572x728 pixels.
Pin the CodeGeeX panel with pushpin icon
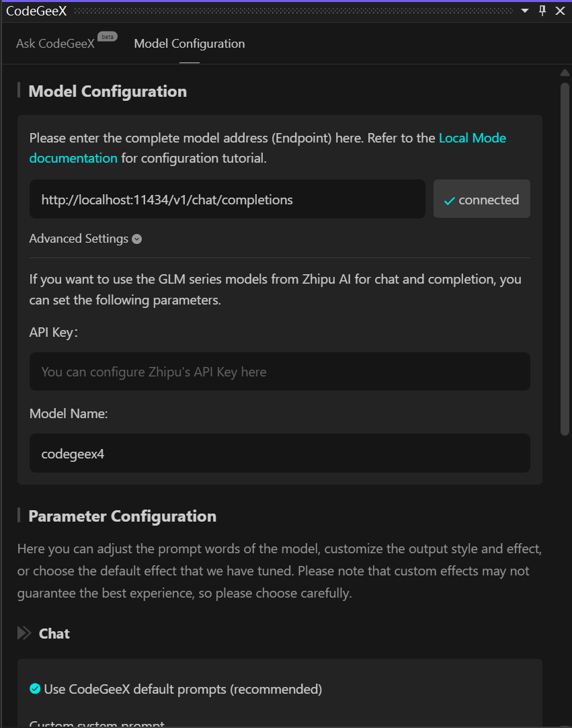(x=542, y=11)
